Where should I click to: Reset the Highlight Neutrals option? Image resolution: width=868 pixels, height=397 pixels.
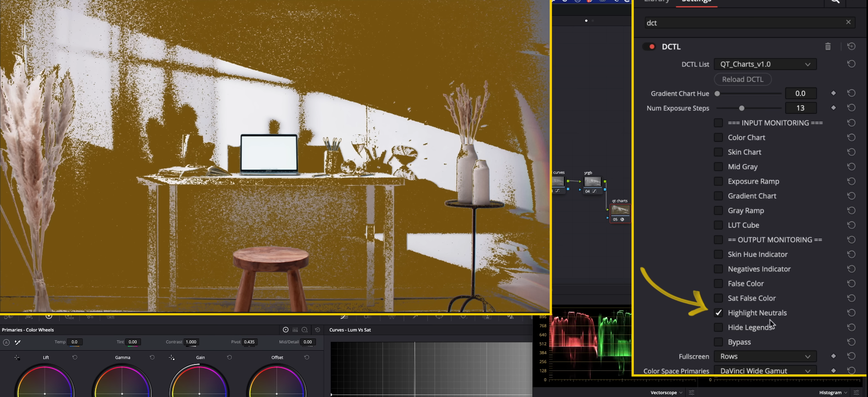point(851,313)
